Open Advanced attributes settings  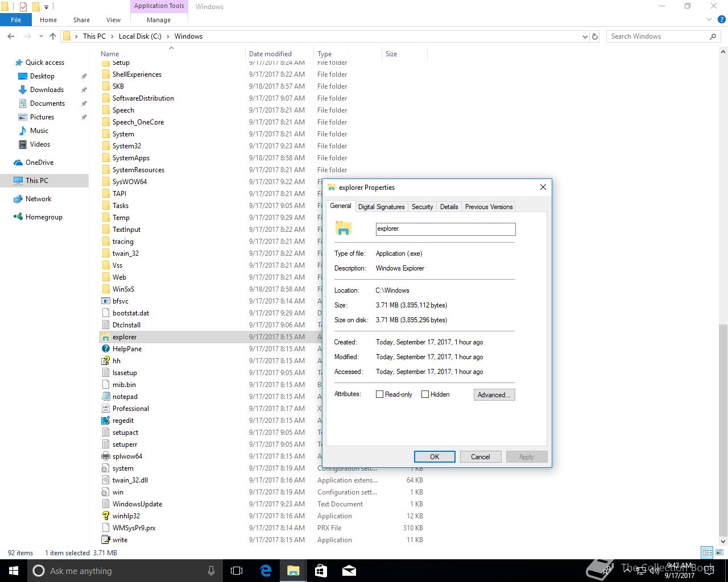[x=494, y=395]
